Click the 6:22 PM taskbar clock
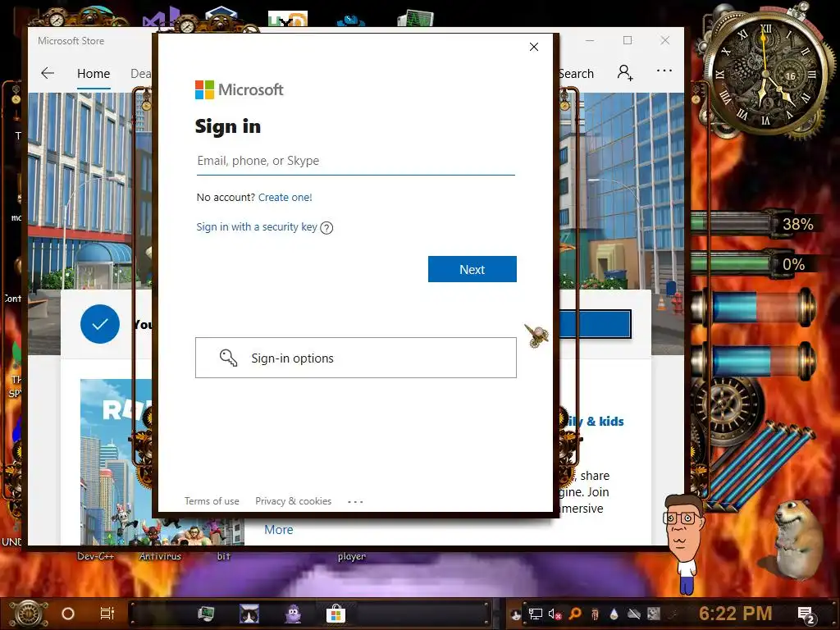Screen dimensions: 840x630 (736, 614)
